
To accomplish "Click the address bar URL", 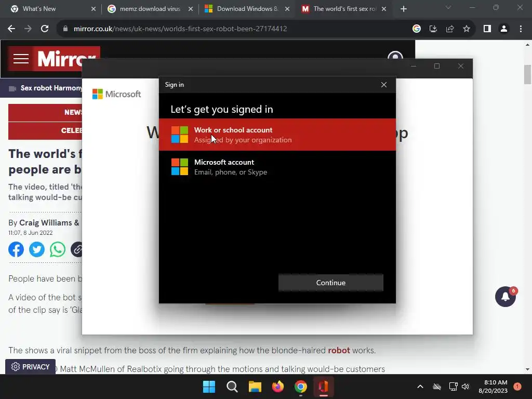I will pyautogui.click(x=180, y=29).
